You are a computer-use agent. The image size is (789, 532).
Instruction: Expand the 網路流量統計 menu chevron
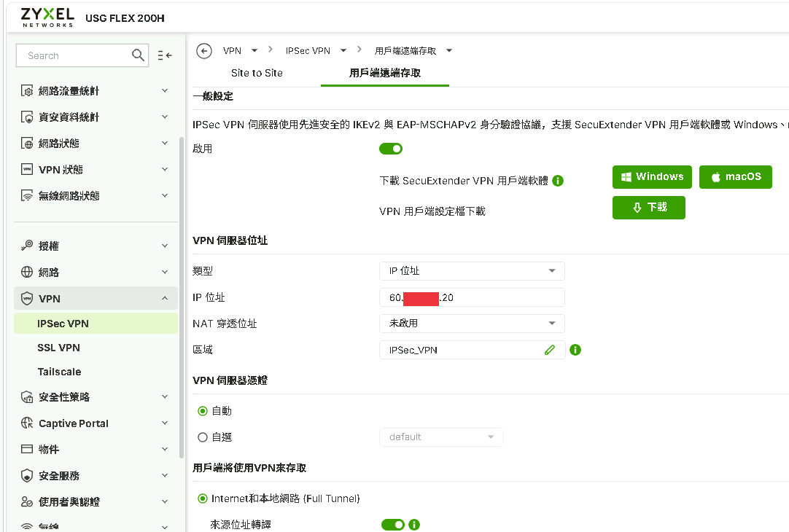(165, 90)
